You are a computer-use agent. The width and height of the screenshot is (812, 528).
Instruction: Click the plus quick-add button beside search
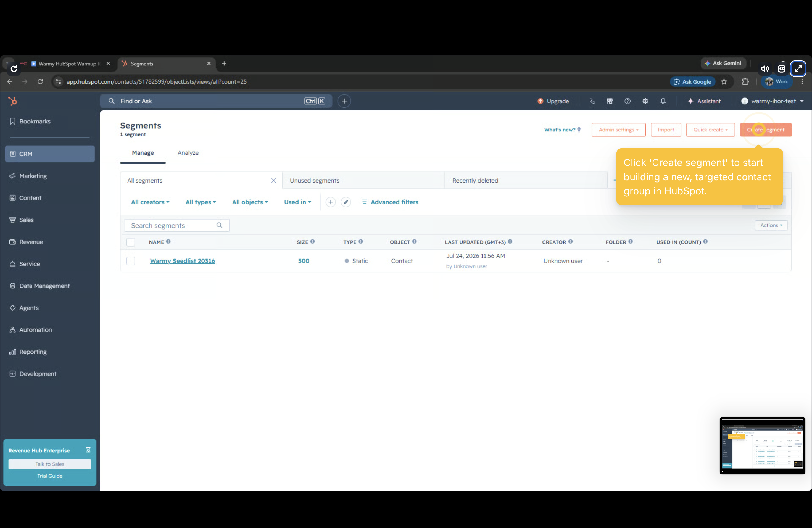click(344, 101)
